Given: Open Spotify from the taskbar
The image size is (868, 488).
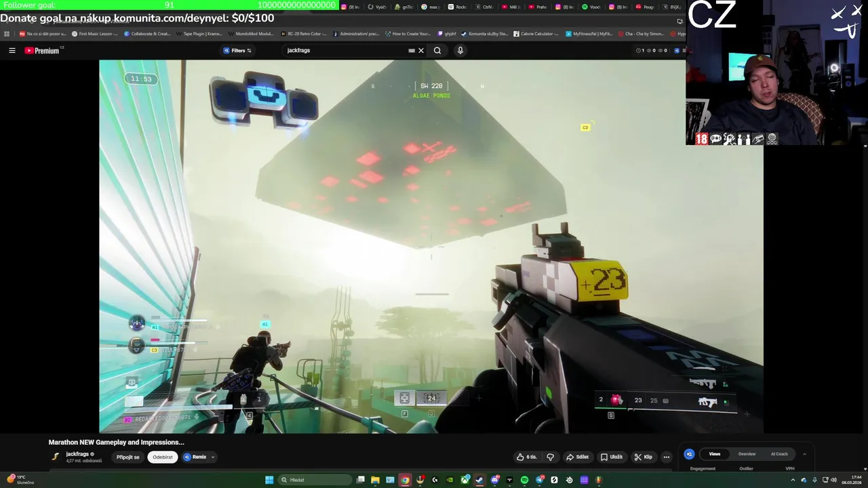Looking at the screenshot, I should tap(524, 480).
